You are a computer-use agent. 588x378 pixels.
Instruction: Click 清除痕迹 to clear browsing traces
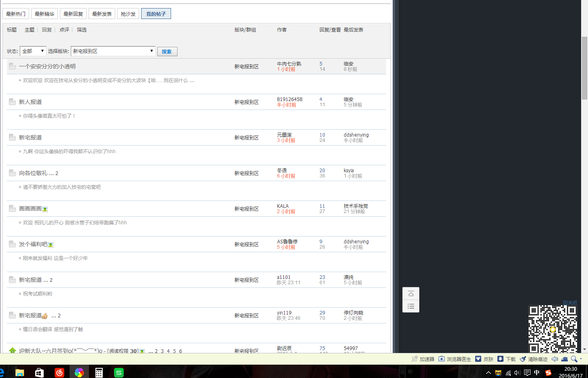point(534,359)
